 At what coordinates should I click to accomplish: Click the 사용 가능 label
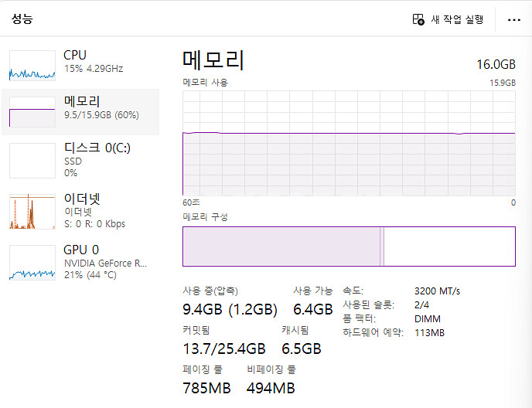313,291
